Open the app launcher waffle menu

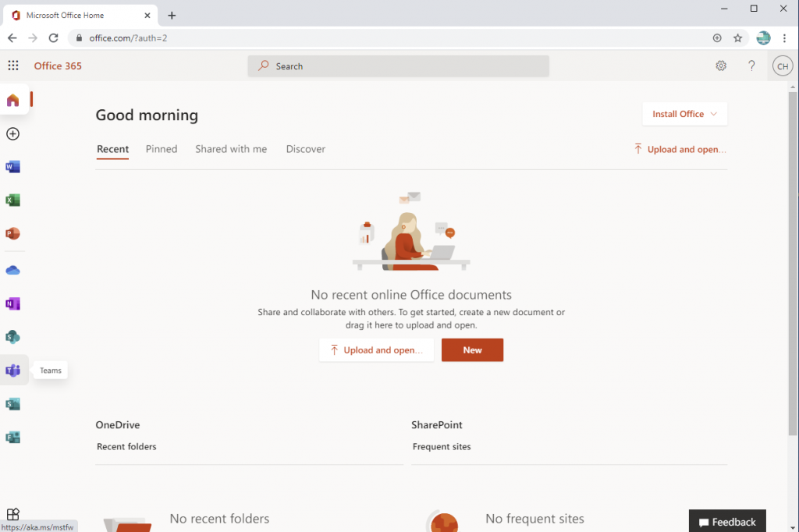(x=13, y=66)
